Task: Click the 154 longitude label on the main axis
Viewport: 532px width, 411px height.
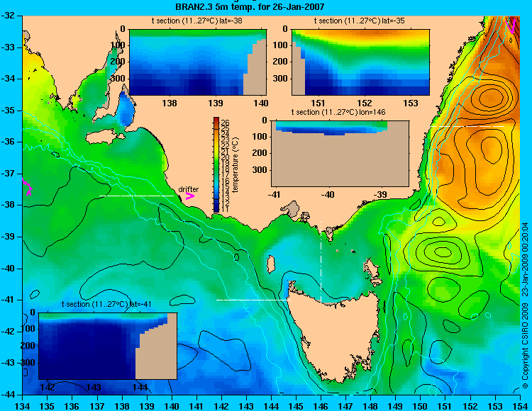Action: 519,406
